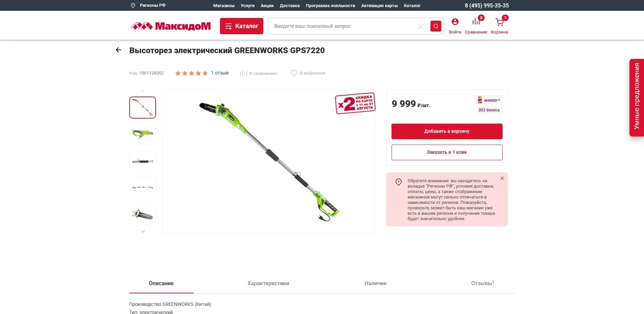Focus the search query input field

click(343, 26)
